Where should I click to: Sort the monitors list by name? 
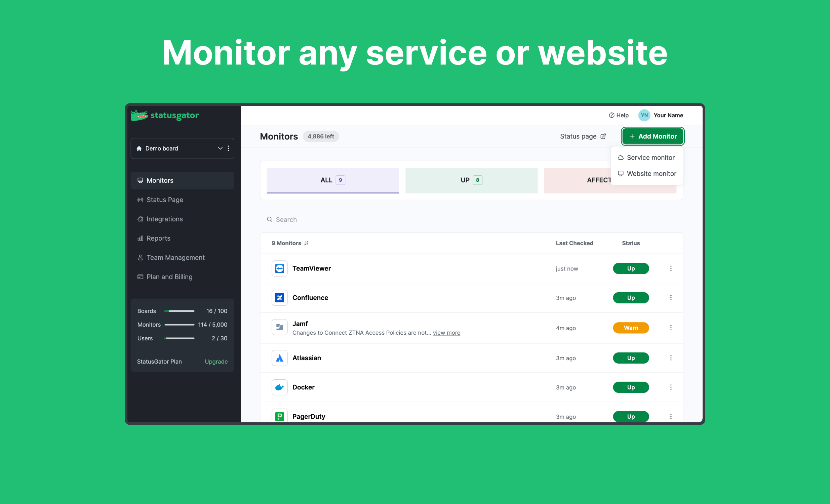click(306, 243)
